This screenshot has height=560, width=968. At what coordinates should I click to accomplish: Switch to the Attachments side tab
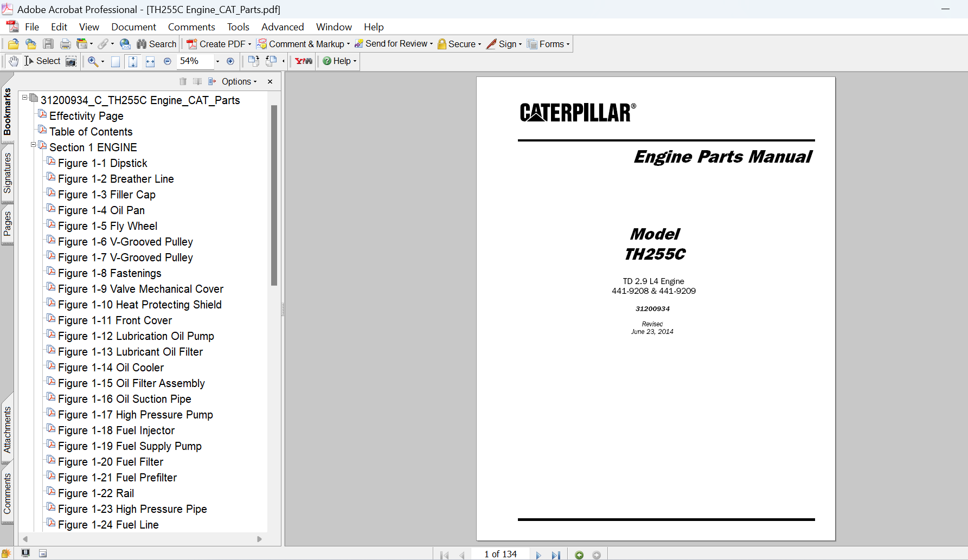point(7,430)
